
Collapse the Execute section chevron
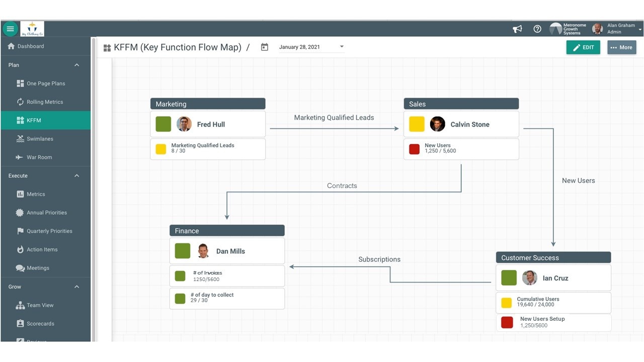[77, 175]
